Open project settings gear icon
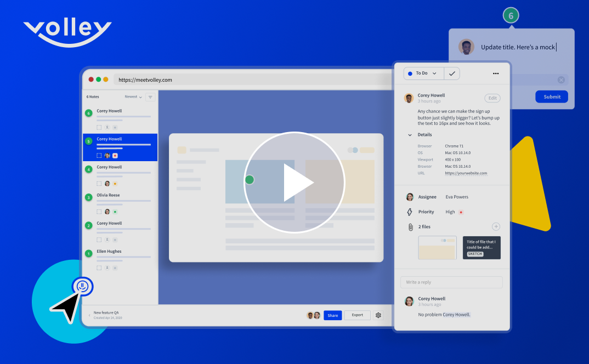 point(378,315)
